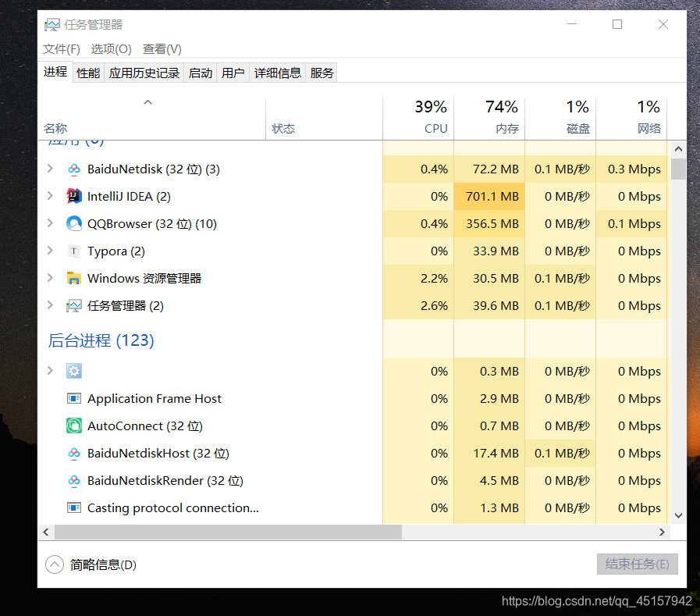This screenshot has height=616, width=700.
Task: Click the Windows 资源管理器 folder icon
Action: tap(73, 278)
